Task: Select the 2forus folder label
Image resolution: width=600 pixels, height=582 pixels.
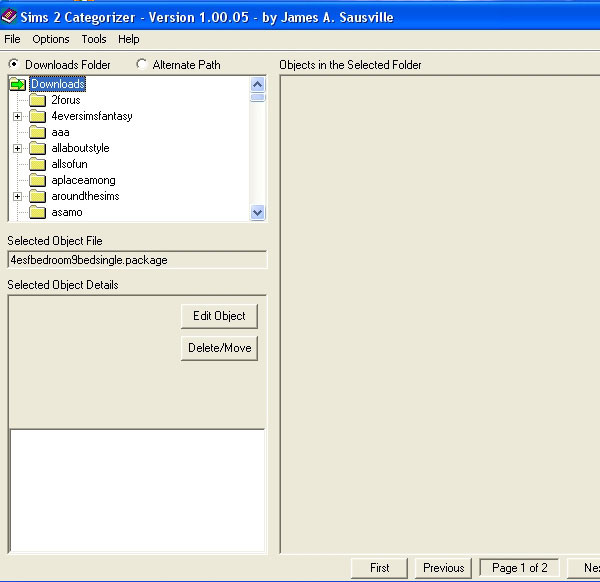Action: tap(66, 100)
